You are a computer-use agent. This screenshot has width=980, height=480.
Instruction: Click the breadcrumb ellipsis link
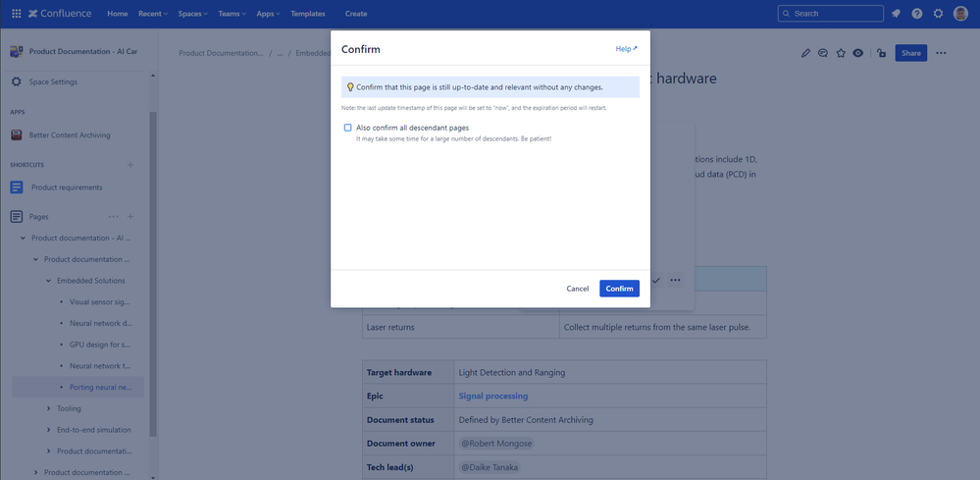(x=280, y=53)
